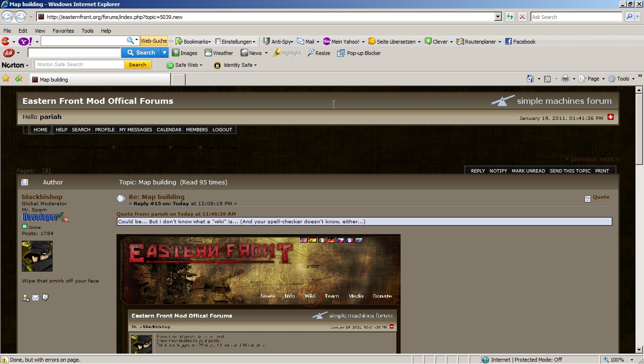Select the Map building browser tab

tap(100, 80)
